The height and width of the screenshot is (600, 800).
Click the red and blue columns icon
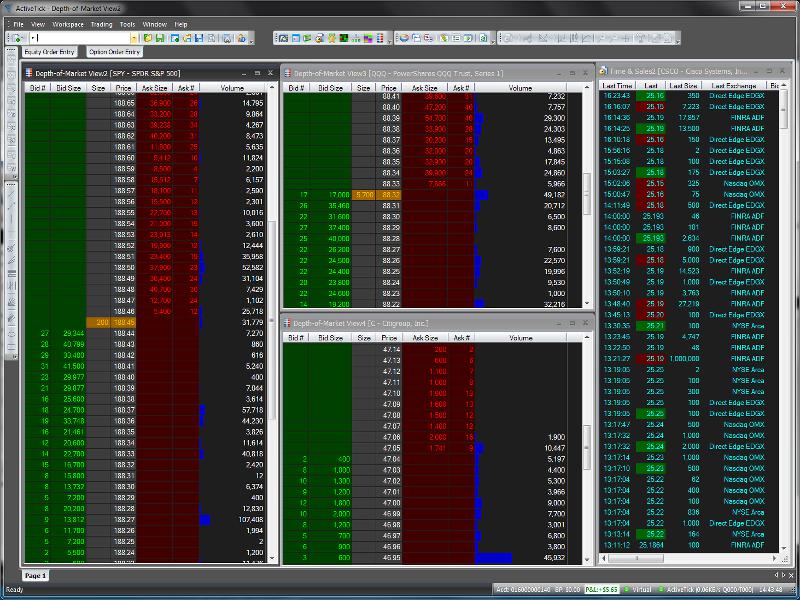tap(380, 38)
